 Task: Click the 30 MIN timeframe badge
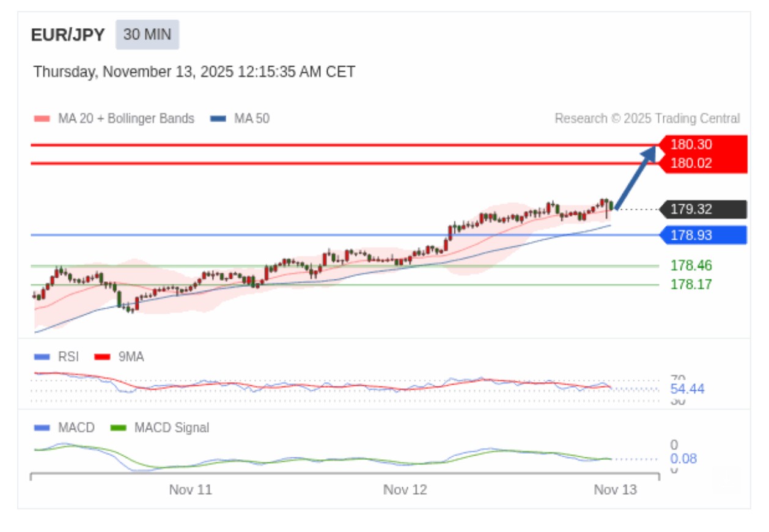[147, 35]
